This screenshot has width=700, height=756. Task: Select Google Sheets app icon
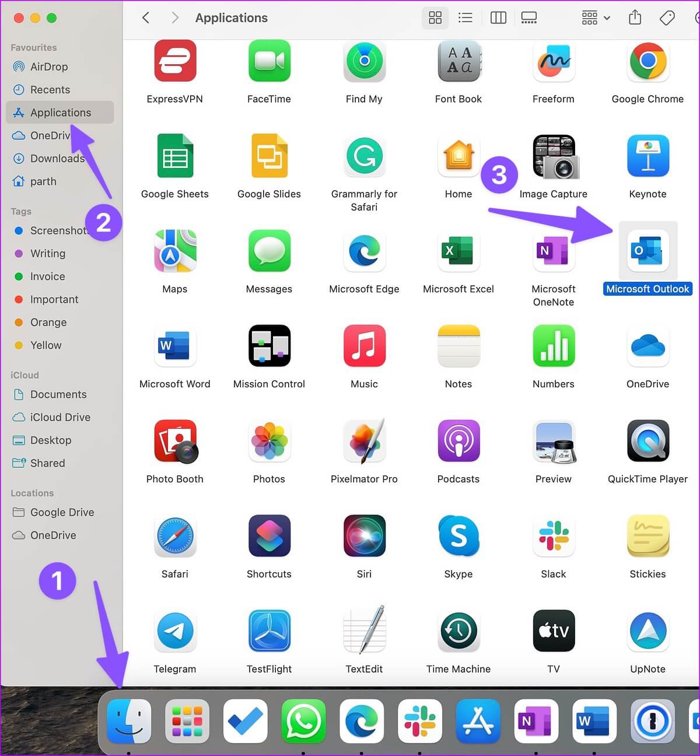(x=175, y=156)
